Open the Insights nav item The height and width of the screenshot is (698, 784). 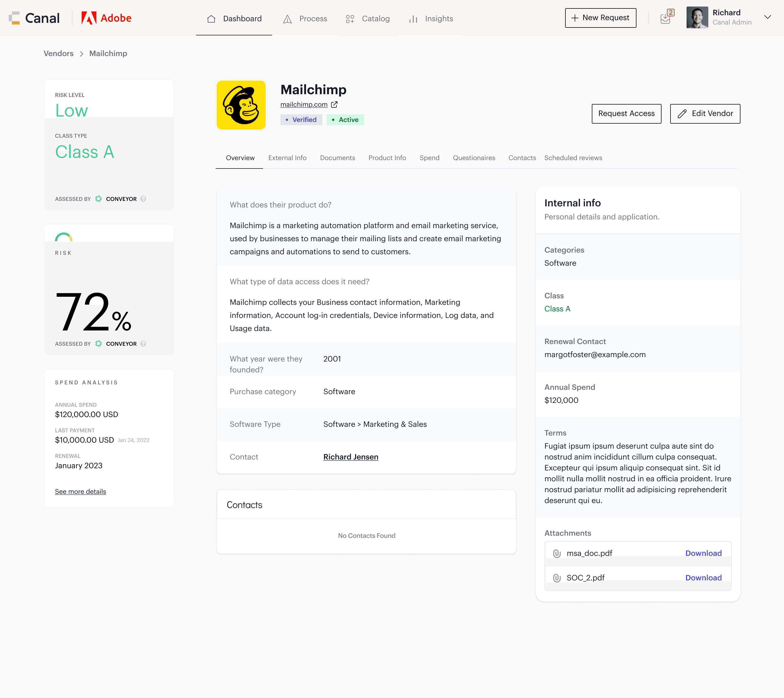point(431,19)
